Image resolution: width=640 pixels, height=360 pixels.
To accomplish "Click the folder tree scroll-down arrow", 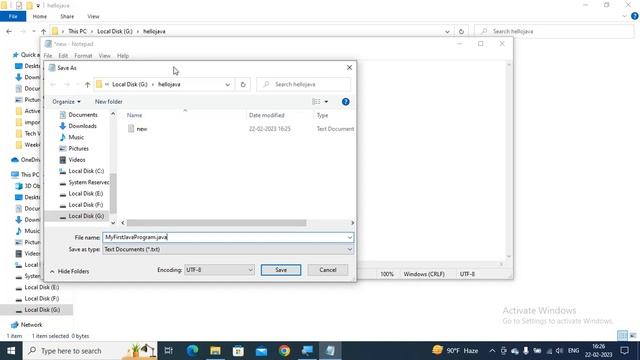I will coord(113,223).
